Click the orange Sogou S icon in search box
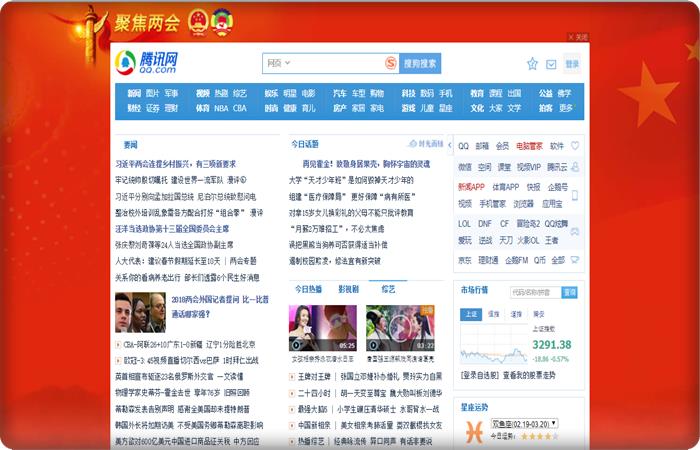This screenshot has width=700, height=450. 391,63
